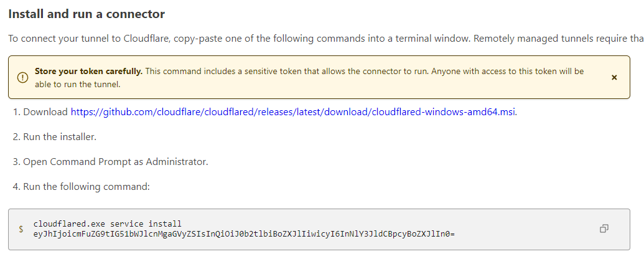
Task: Click the 'Install and run a connector' heading
Action: click(86, 14)
